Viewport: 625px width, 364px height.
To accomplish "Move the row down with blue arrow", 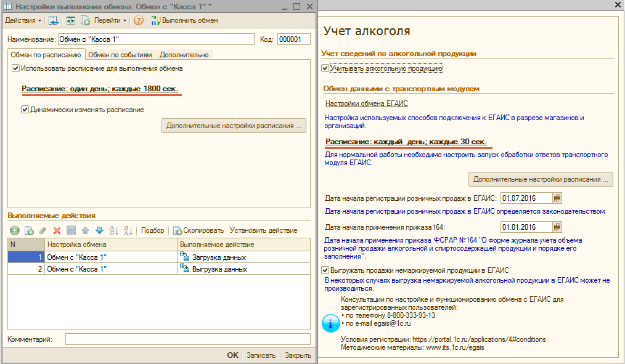I will 99,230.
